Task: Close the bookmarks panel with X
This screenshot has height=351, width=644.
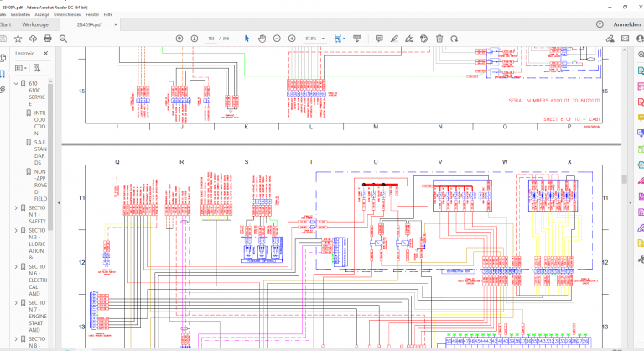Action: pos(47,52)
